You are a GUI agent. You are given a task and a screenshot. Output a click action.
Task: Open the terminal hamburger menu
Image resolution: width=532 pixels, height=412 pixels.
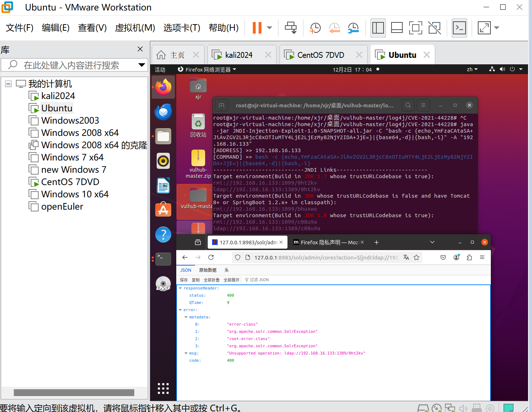423,105
